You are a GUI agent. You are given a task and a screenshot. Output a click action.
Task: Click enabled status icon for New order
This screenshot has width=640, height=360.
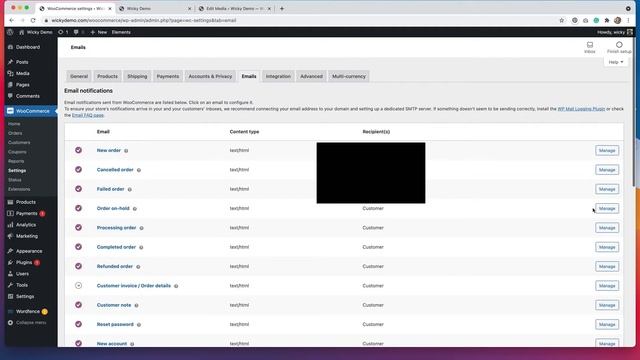(78, 150)
